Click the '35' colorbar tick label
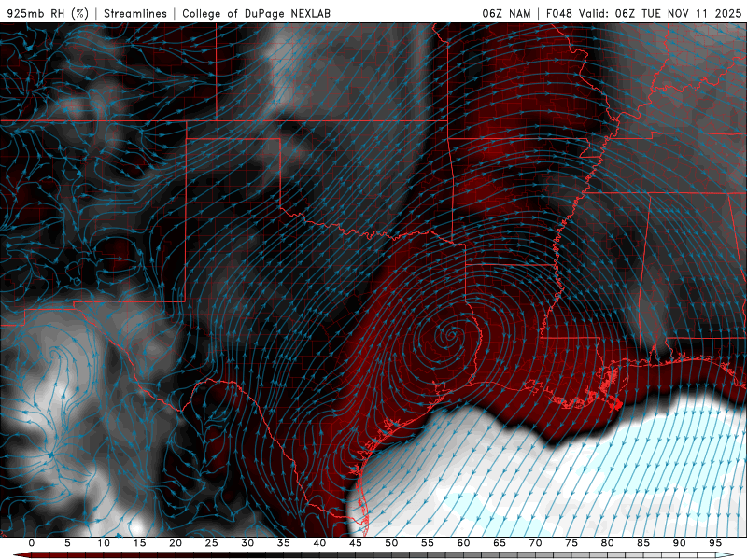Viewport: 747px width, 560px height. (x=284, y=543)
